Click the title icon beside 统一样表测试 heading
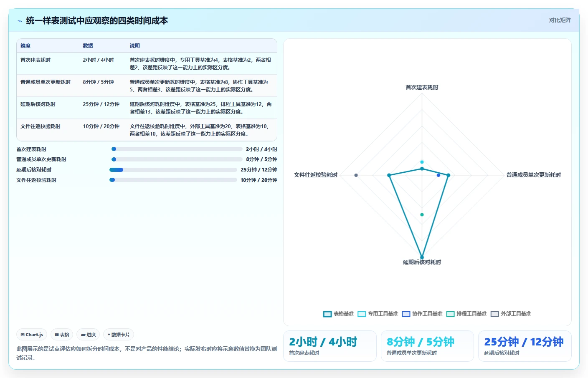This screenshot has height=378, width=588. (x=20, y=21)
